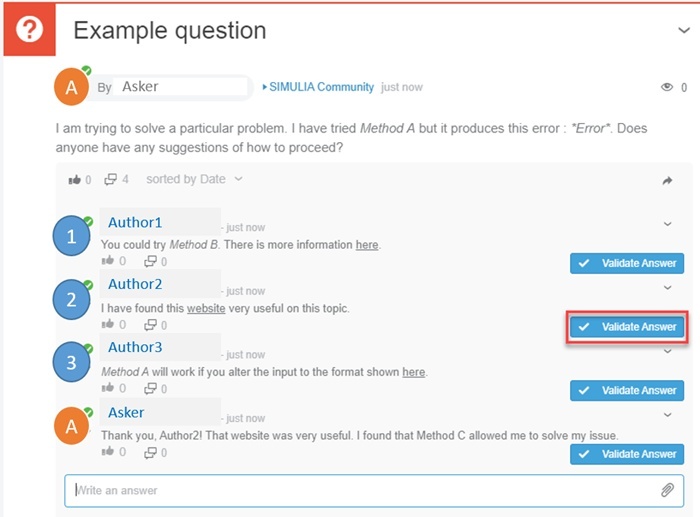Like Author1's answer with thumbs up
The width and height of the screenshot is (700, 517).
[x=107, y=261]
